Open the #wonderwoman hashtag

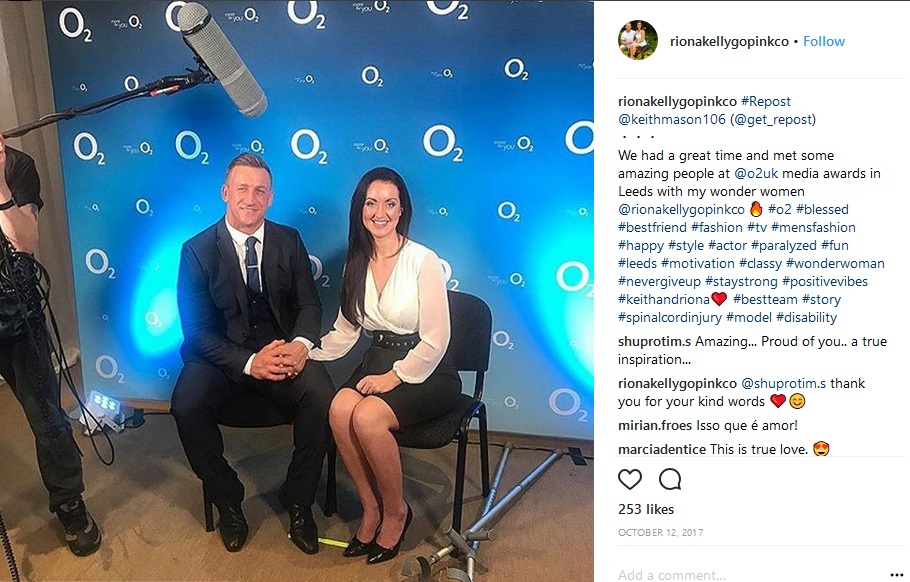[x=835, y=263]
